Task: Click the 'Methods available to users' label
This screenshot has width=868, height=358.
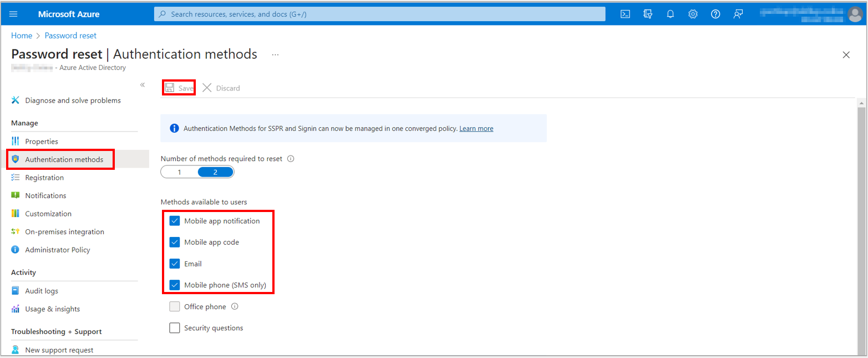Action: tap(204, 202)
